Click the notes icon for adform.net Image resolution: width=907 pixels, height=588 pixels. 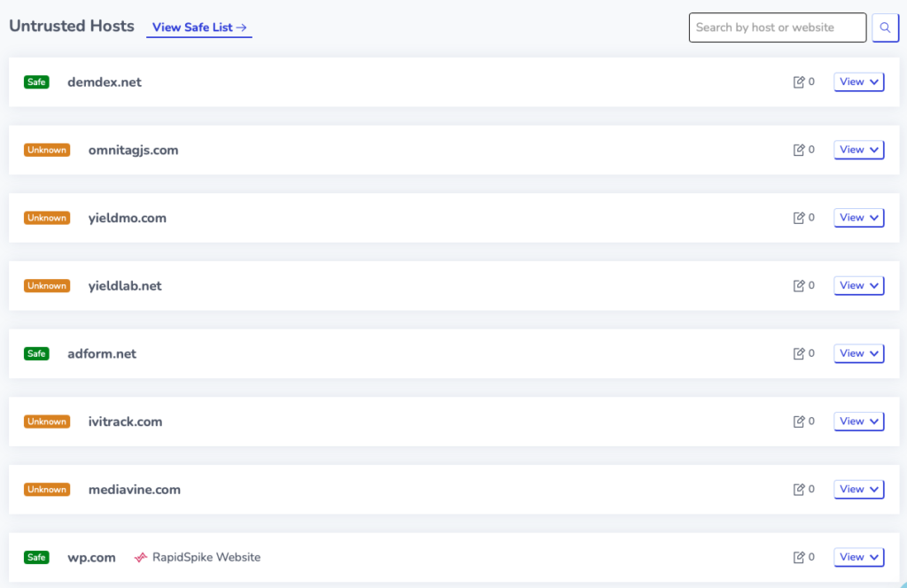pos(799,353)
